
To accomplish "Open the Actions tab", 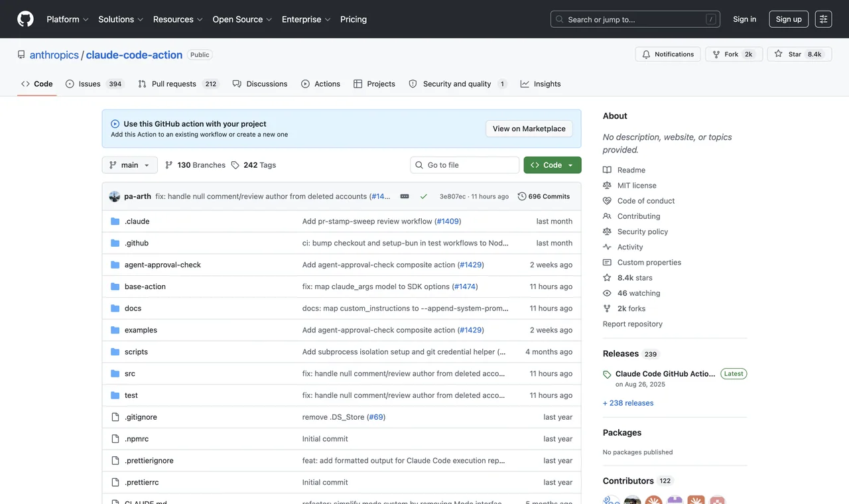I will (320, 84).
